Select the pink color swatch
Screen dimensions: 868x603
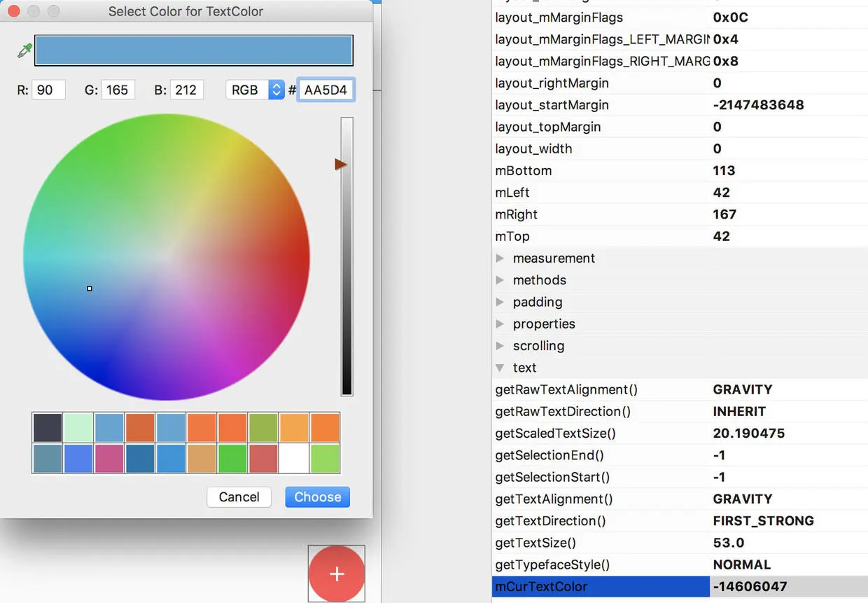point(109,459)
